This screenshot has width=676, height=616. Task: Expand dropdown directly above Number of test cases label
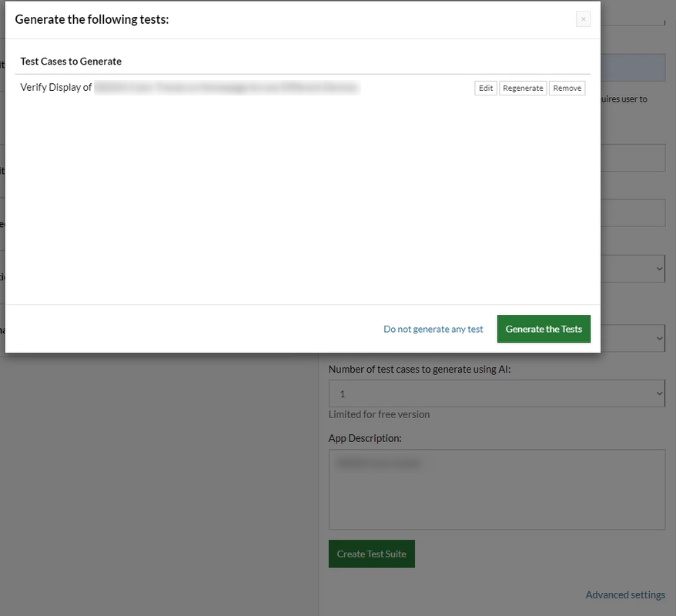coord(633,338)
